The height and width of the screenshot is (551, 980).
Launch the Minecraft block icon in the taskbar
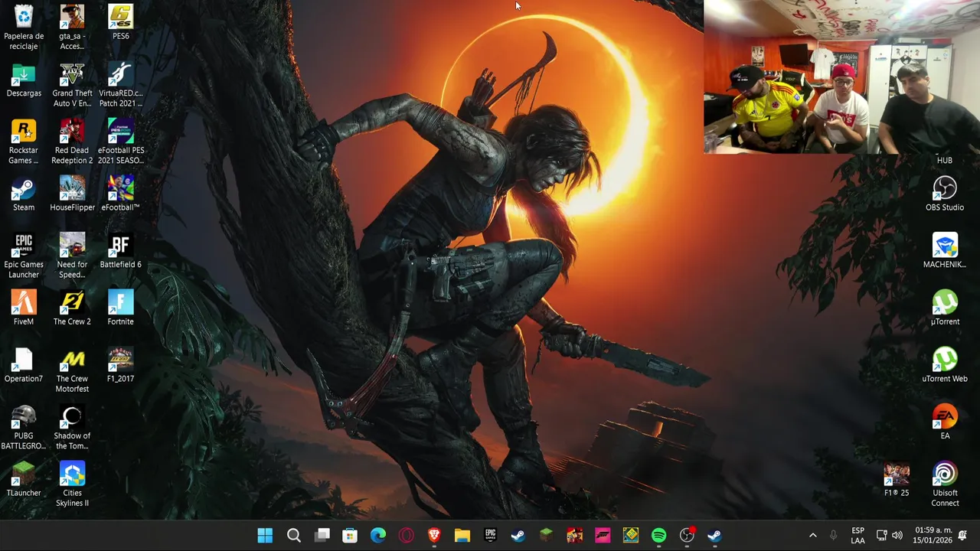point(546,536)
